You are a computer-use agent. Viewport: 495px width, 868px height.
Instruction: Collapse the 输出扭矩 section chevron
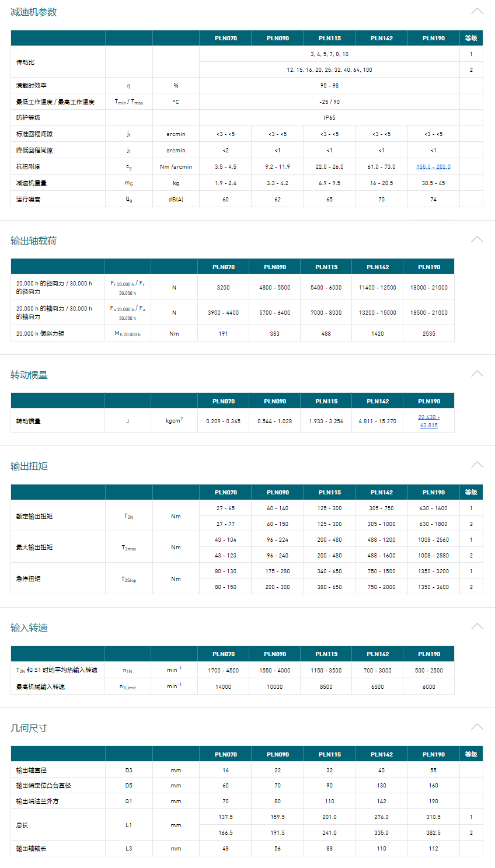pos(477,465)
